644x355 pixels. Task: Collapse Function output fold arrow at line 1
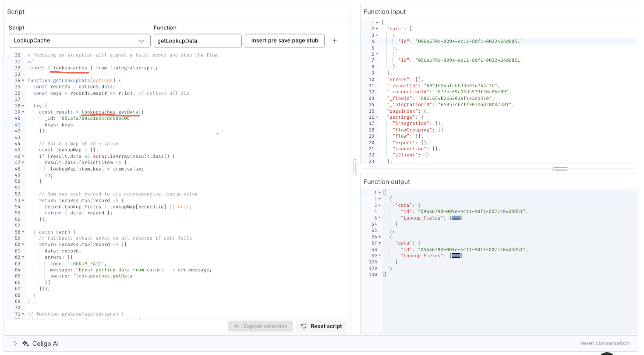[379, 193]
